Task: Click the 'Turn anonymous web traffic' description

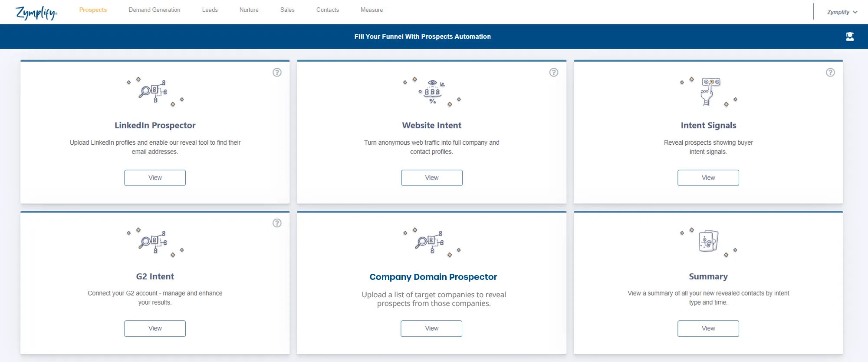Action: (x=432, y=147)
